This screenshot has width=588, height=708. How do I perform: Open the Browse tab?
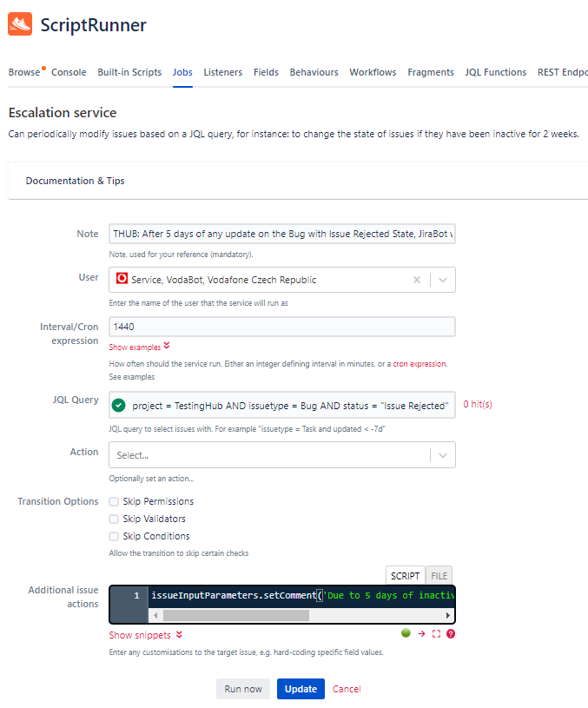pos(24,72)
